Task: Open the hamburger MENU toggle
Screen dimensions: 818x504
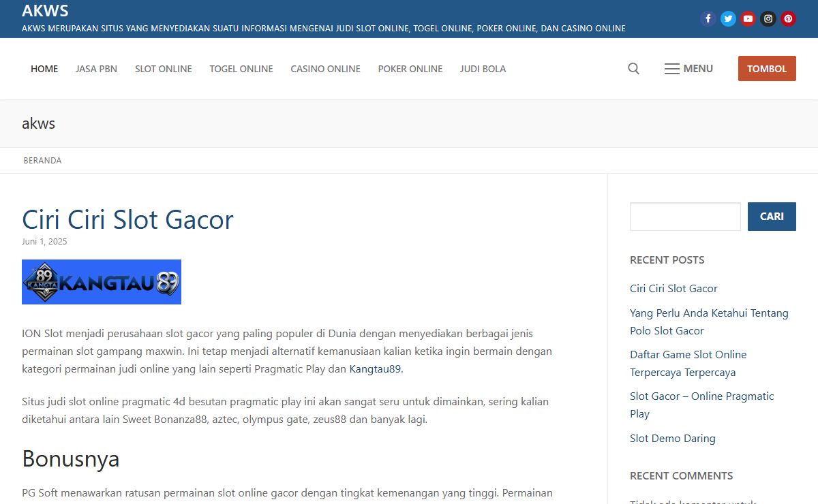Action: (688, 69)
